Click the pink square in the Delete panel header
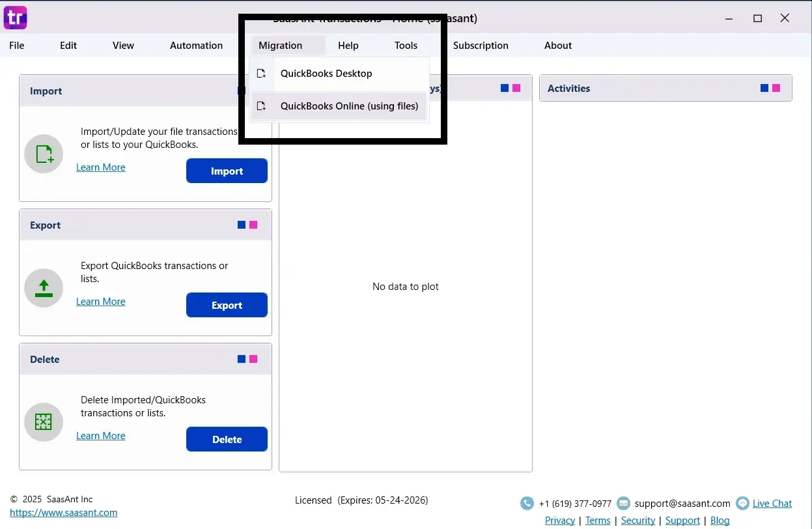 pyautogui.click(x=253, y=359)
